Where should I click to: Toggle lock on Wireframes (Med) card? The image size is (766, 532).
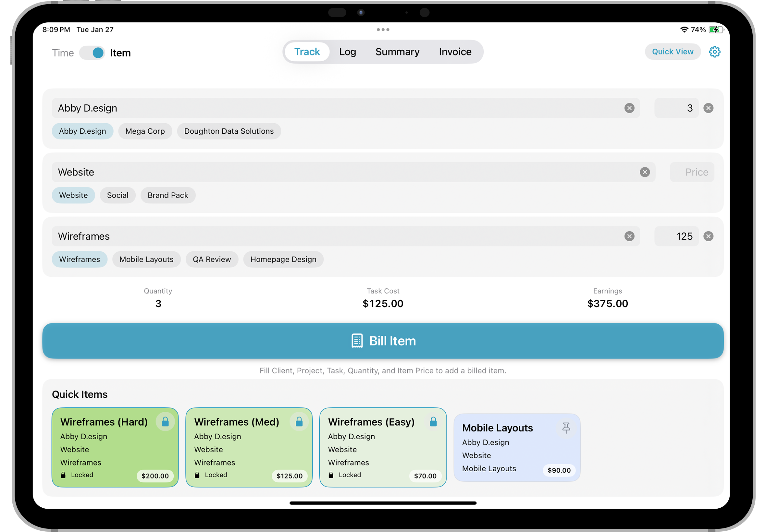[299, 422]
